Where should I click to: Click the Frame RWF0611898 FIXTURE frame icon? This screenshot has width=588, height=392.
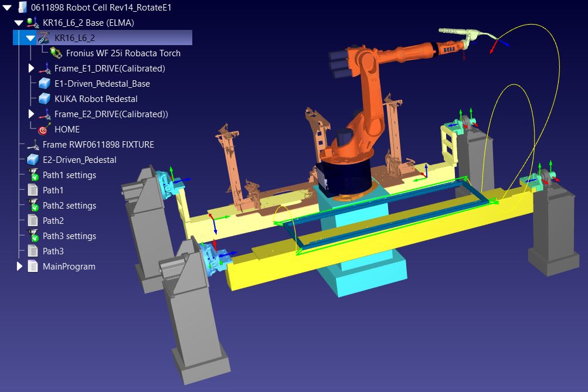(x=33, y=145)
